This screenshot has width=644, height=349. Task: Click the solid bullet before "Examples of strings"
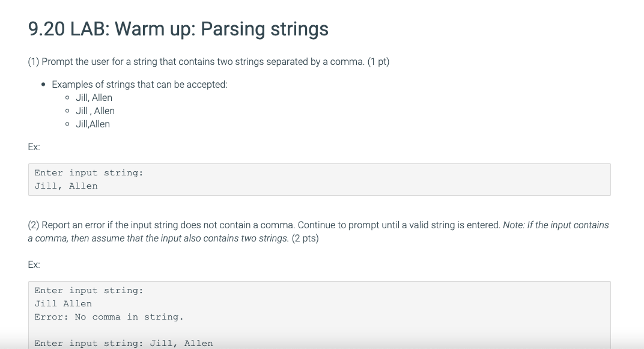click(43, 85)
